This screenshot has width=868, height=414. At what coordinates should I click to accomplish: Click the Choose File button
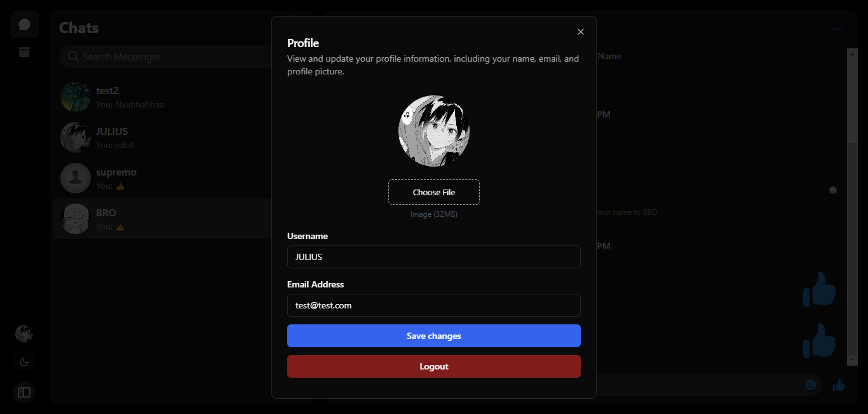click(434, 192)
